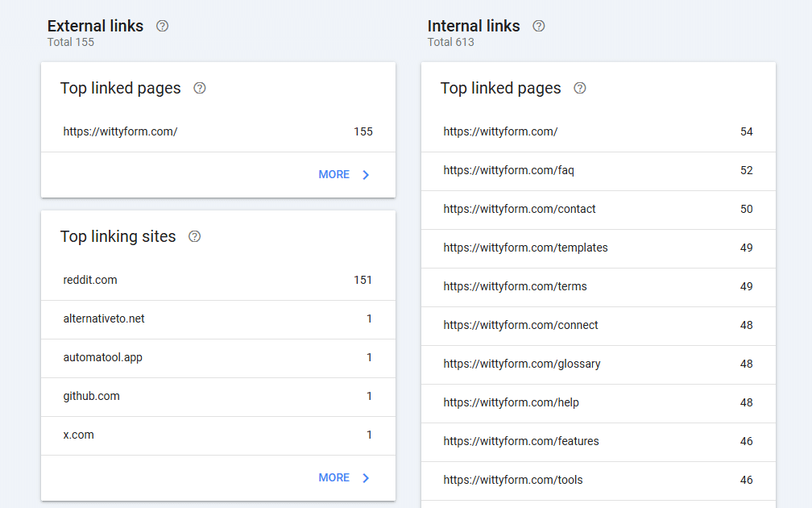Screen dimensions: 812x508
Task: Open github.com linking site row
Action: tap(218, 397)
